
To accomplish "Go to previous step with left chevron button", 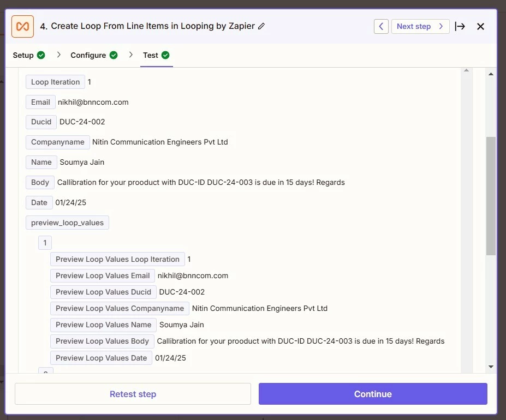I will (x=381, y=26).
